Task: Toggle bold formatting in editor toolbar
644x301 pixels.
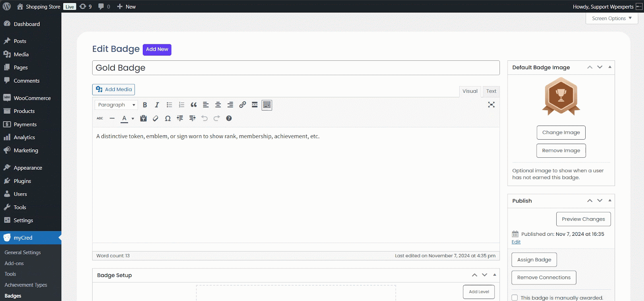Action: point(145,105)
